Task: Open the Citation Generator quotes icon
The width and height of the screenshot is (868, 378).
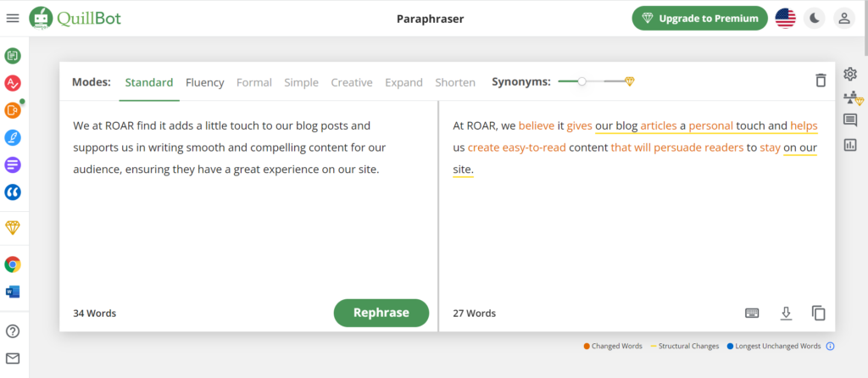Action: tap(13, 192)
